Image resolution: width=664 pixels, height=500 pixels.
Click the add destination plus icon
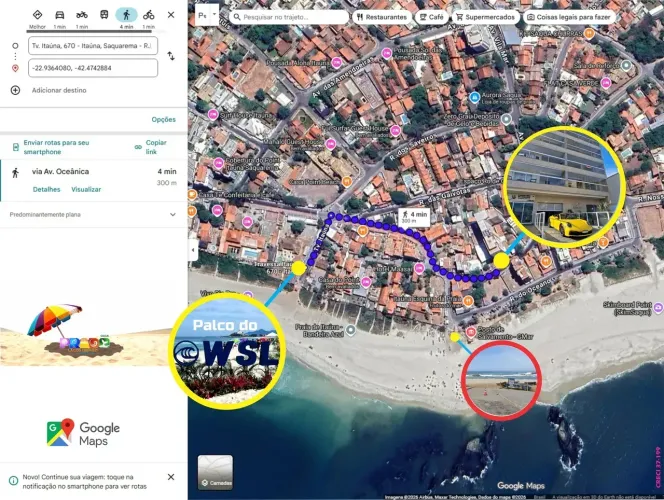(15, 90)
